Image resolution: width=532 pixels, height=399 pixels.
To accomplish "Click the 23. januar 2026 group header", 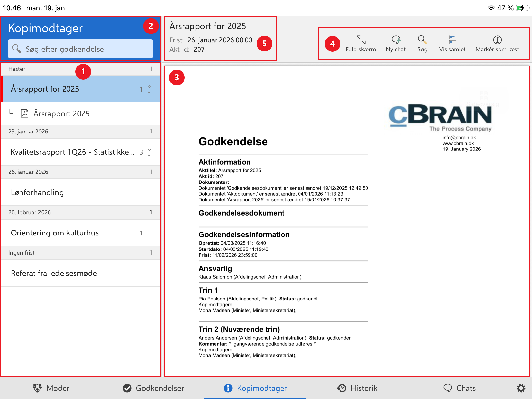I will pyautogui.click(x=81, y=132).
